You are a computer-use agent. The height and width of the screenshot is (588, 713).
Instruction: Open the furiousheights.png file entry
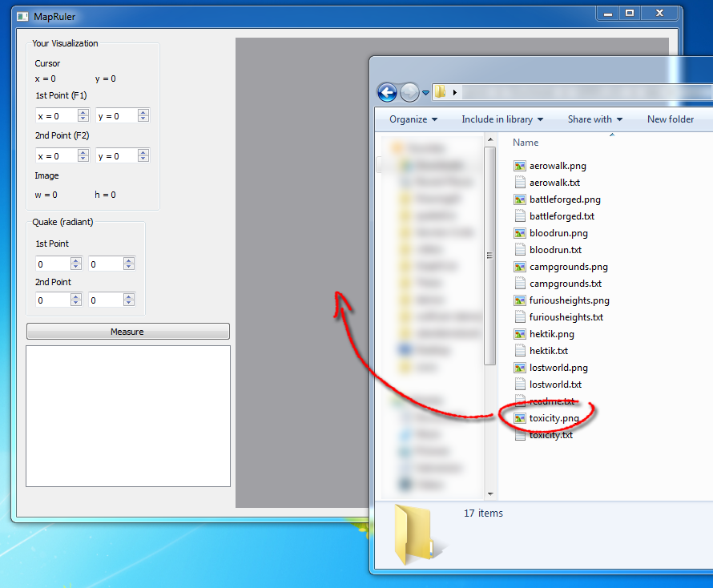[x=569, y=300]
